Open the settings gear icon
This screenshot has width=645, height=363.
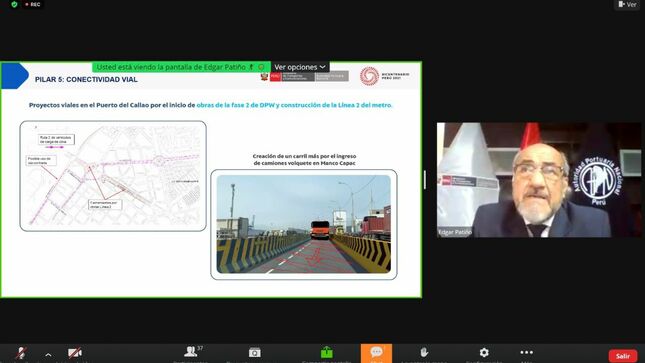pyautogui.click(x=484, y=353)
